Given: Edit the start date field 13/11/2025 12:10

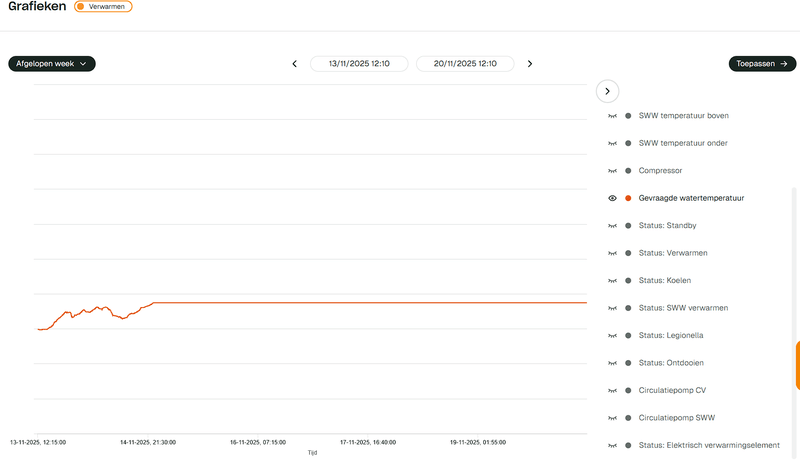Looking at the screenshot, I should click(x=360, y=64).
